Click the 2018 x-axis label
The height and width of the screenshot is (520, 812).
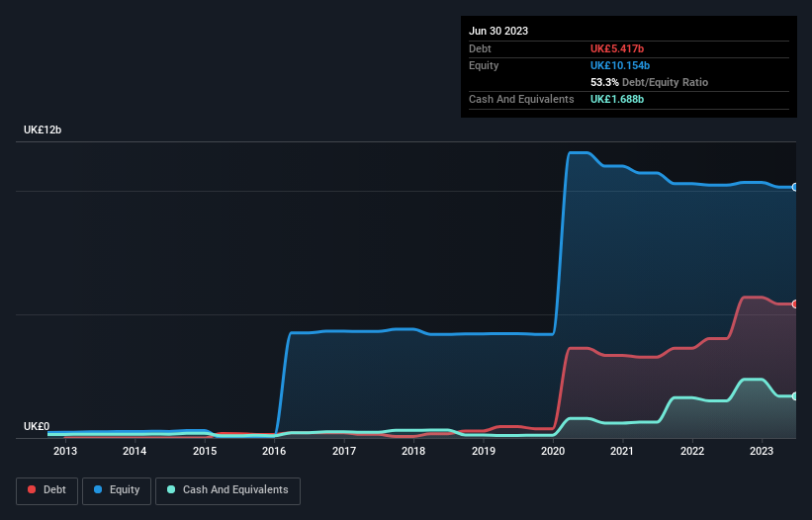[x=413, y=451]
